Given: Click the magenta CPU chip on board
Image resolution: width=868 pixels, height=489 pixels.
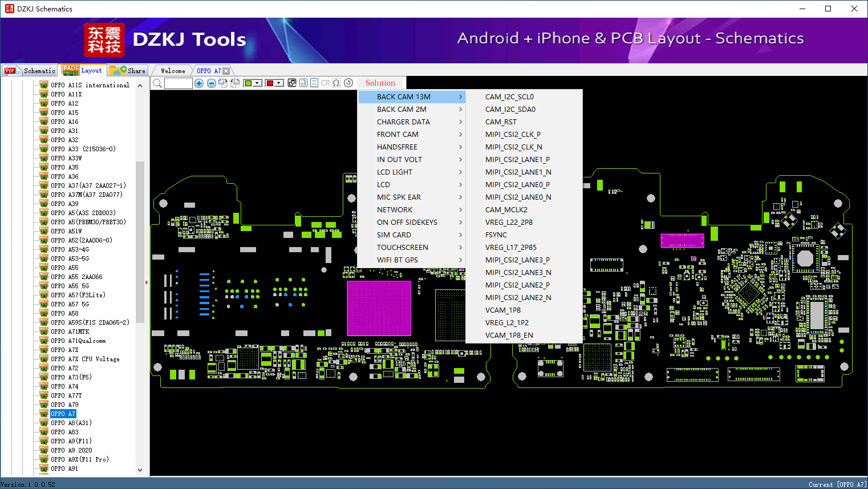Looking at the screenshot, I should click(379, 308).
